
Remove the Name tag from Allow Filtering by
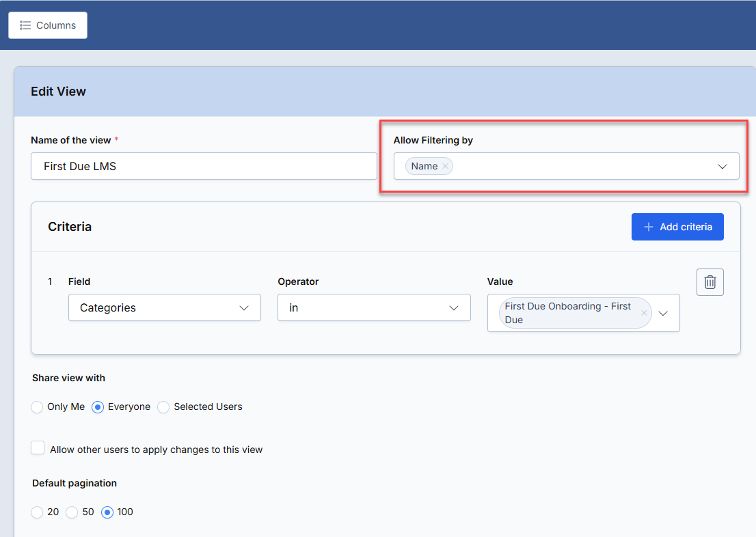click(445, 166)
